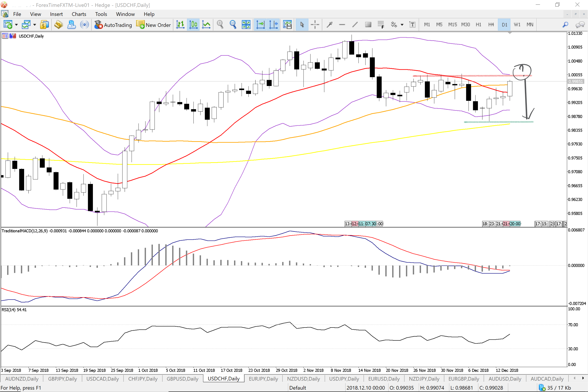Click the AutoTrading button
This screenshot has height=392, width=588.
(113, 25)
